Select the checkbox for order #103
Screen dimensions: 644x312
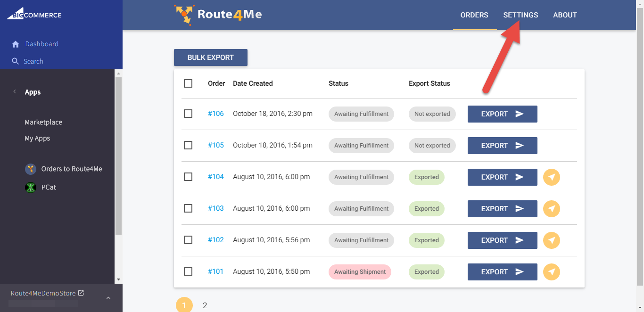188,208
